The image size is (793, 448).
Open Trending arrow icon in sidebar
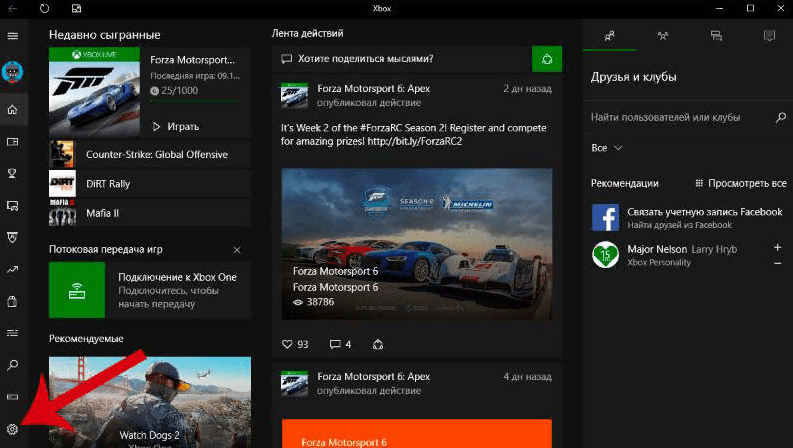pos(13,270)
